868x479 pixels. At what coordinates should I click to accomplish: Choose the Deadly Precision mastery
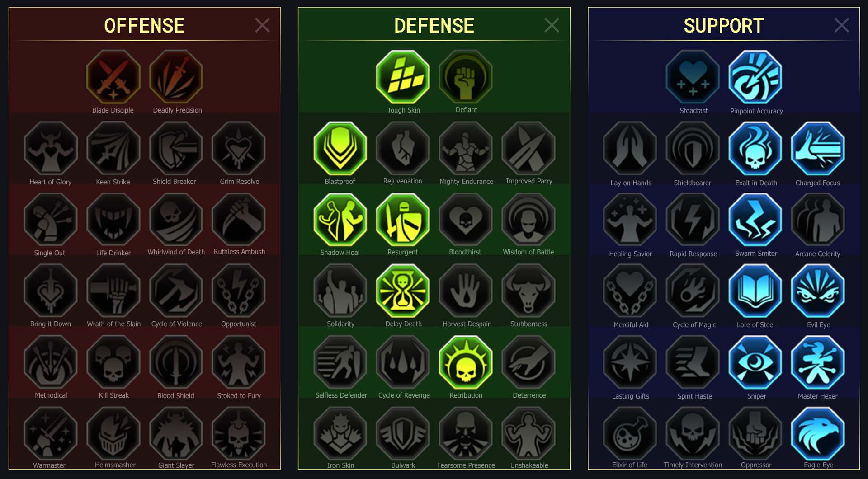click(x=176, y=77)
